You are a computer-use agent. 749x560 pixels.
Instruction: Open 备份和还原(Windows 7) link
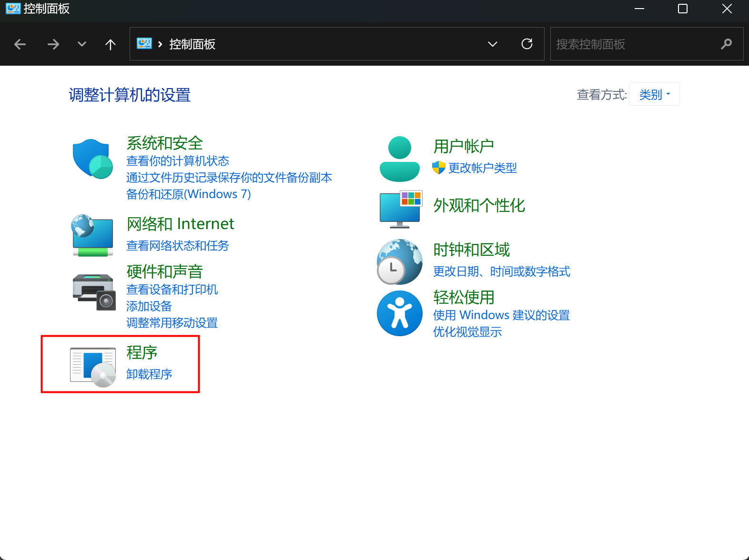pos(188,194)
